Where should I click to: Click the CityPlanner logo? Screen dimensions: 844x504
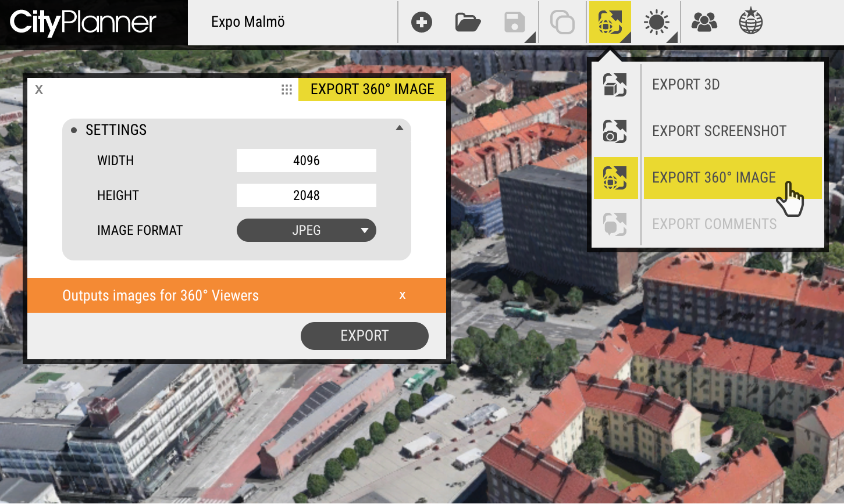click(83, 23)
